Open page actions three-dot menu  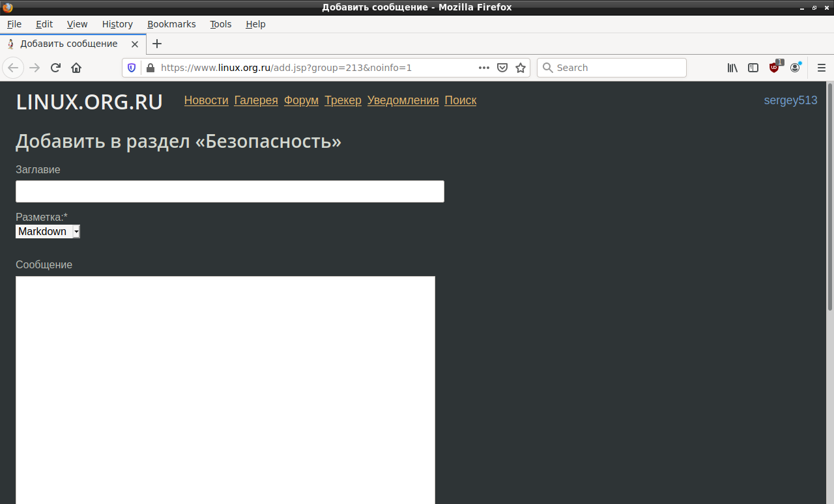484,68
